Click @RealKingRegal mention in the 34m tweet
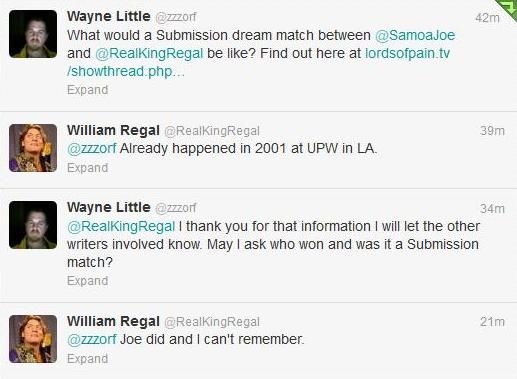This screenshot has height=379, width=517. [121, 227]
